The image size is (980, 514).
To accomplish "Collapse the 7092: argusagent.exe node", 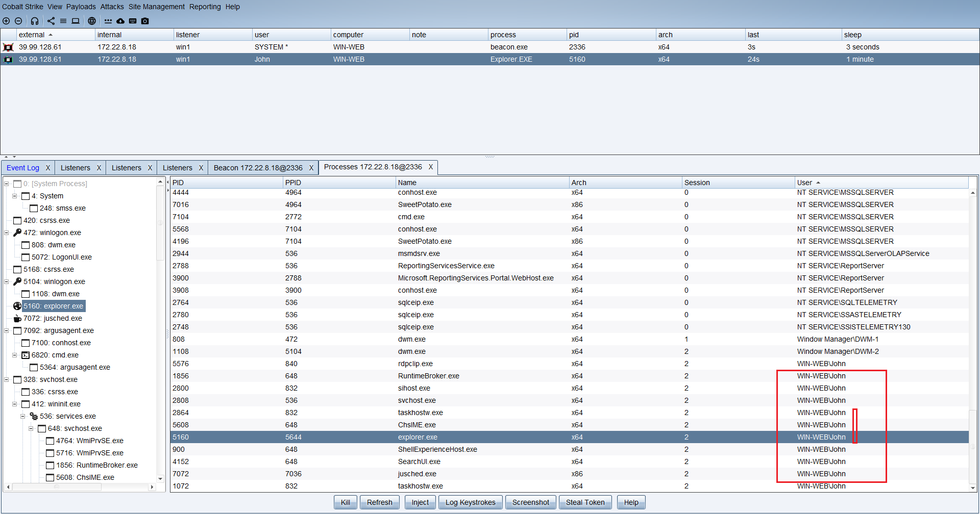I will [7, 330].
